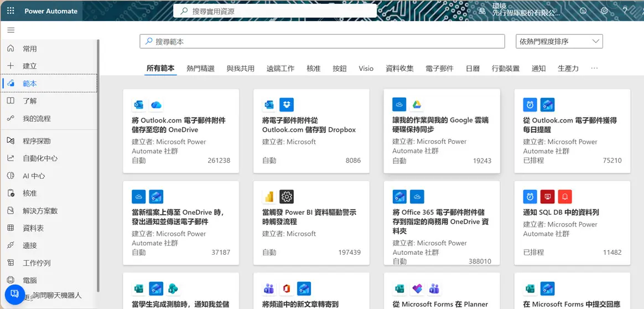This screenshot has height=309, width=644.
Task: Collapse the left navigation hamburger menu
Action: pyautogui.click(x=11, y=30)
